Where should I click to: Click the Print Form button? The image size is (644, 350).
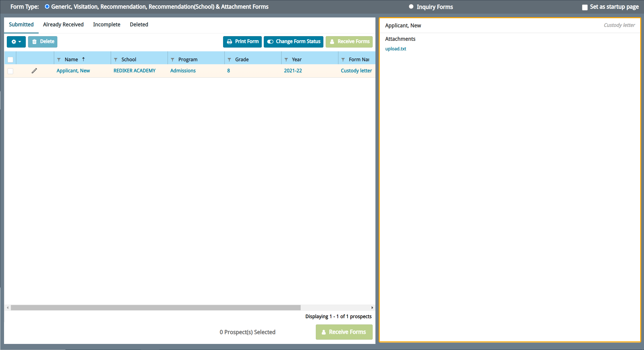pos(242,42)
